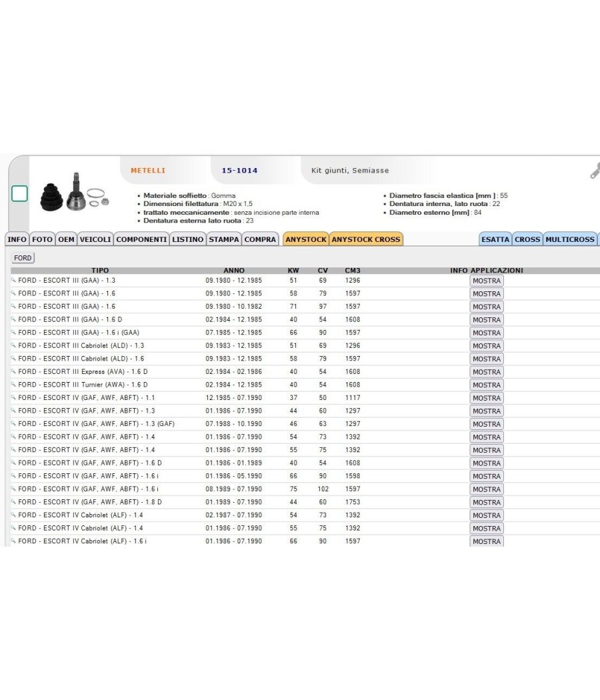Click MOSTRA for Escort III (GAA) 1.6 D
Image resolution: width=600 pixels, height=700 pixels.
coord(487,319)
